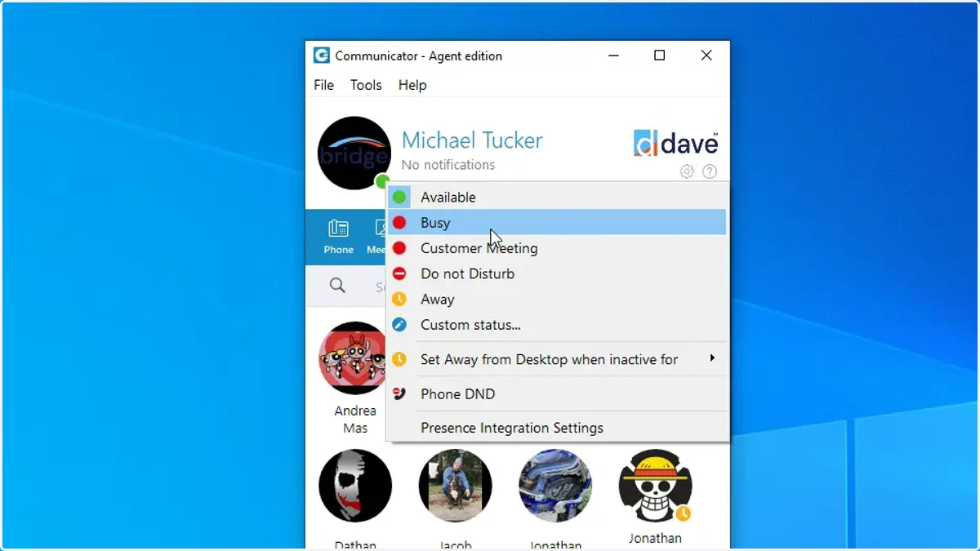Switch to the Phone tab

(338, 237)
